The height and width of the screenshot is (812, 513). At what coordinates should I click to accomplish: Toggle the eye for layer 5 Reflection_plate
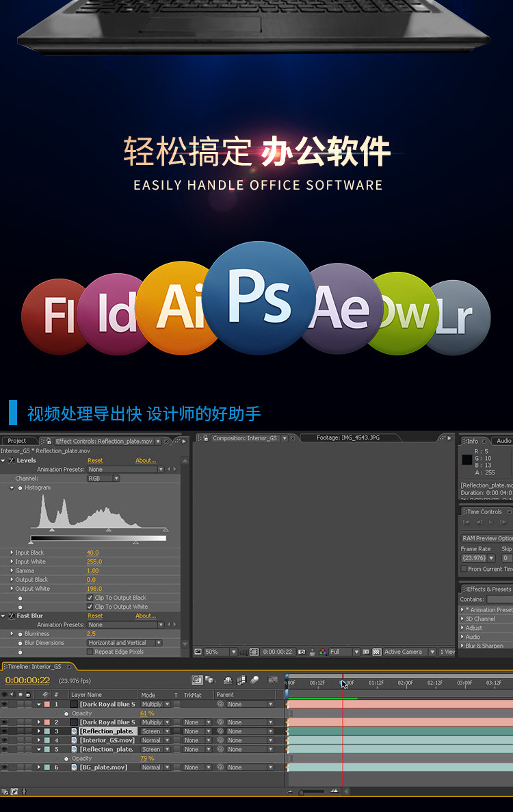point(4,749)
